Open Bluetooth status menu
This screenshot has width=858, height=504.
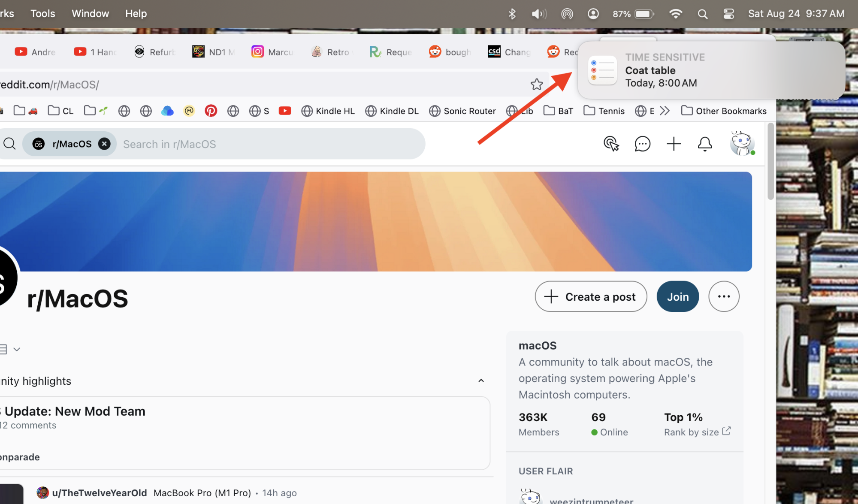click(x=512, y=14)
